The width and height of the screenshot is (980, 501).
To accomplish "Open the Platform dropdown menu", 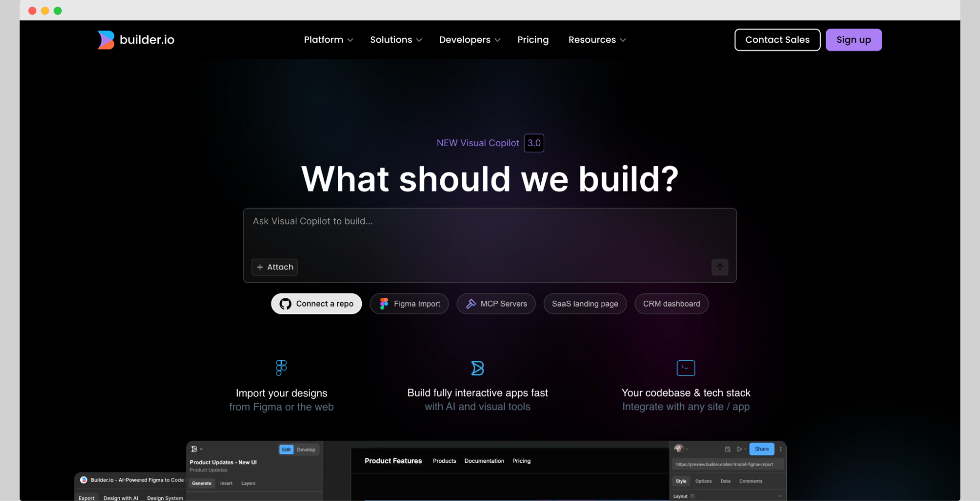I will [x=328, y=40].
